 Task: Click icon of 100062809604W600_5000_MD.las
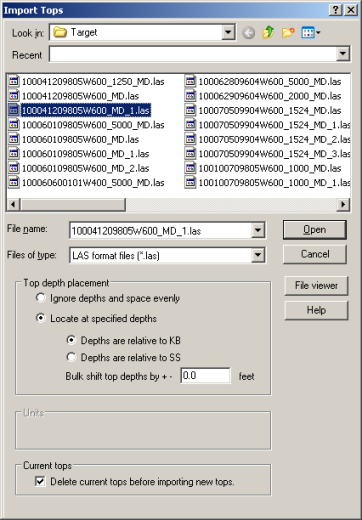coord(190,81)
